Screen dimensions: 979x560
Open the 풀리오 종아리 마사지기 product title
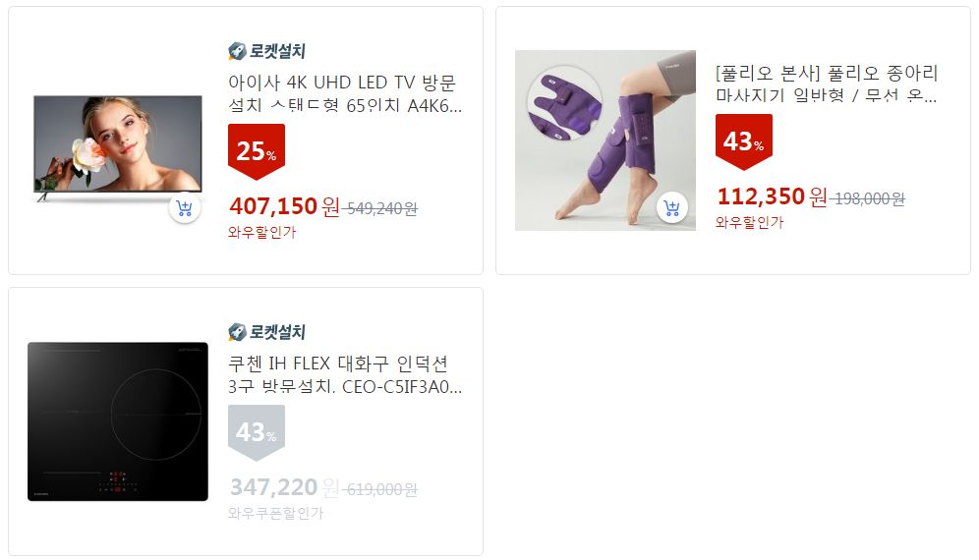[827, 84]
